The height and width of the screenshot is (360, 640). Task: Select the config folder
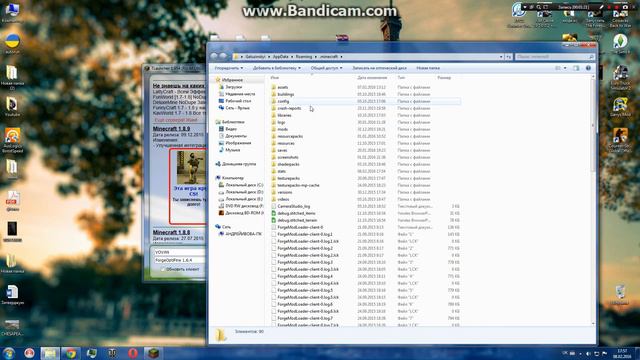pyautogui.click(x=283, y=101)
